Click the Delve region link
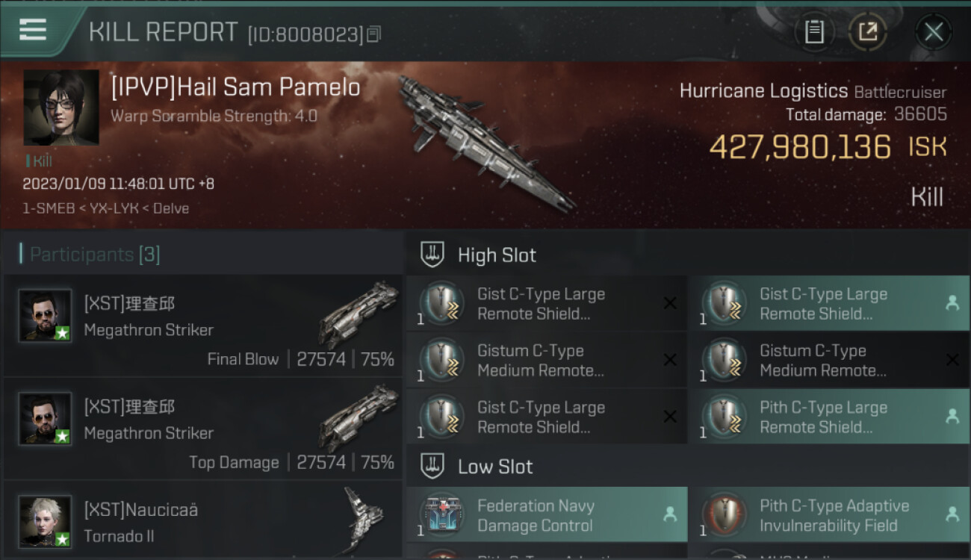This screenshot has height=560, width=971. [171, 208]
